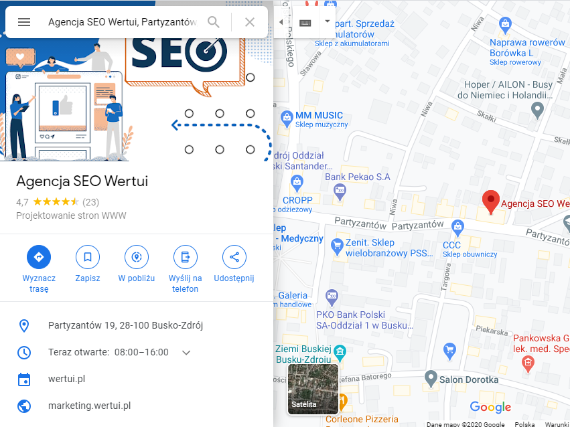
Task: Click the Bank Pekao S.A marker
Action: (340, 192)
